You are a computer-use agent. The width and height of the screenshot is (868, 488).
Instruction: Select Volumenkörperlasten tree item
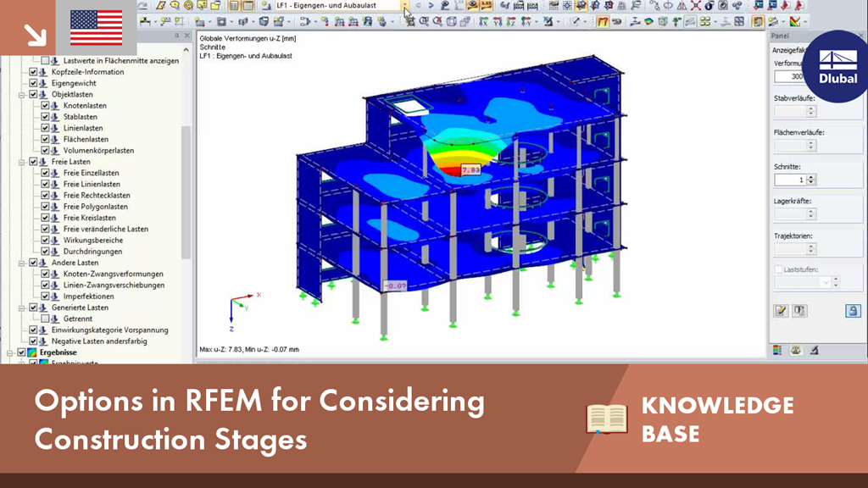pos(98,151)
